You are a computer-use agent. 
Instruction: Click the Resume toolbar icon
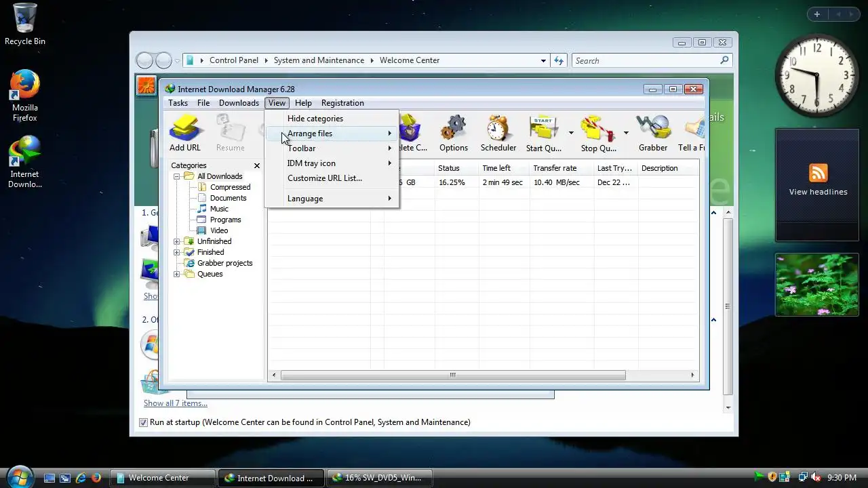(231, 133)
